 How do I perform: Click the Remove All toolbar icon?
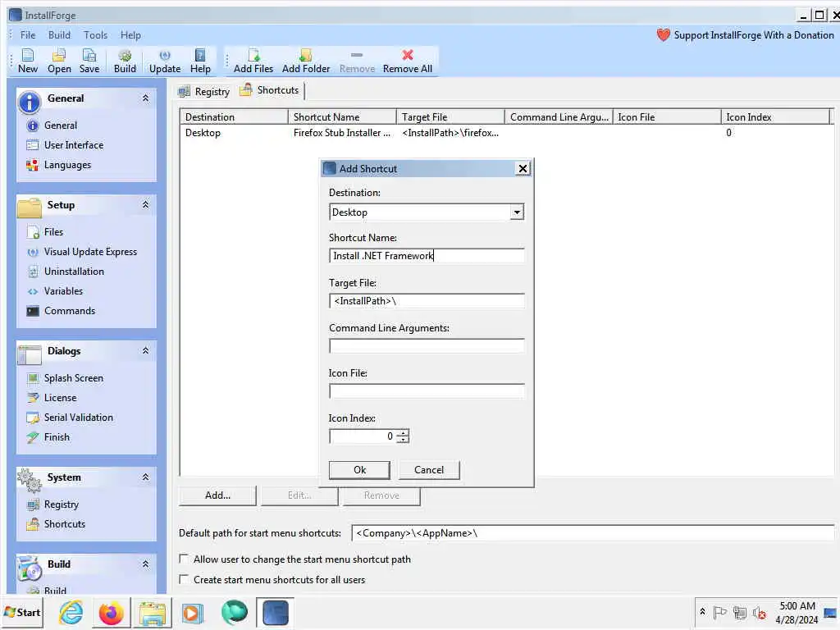pyautogui.click(x=407, y=61)
